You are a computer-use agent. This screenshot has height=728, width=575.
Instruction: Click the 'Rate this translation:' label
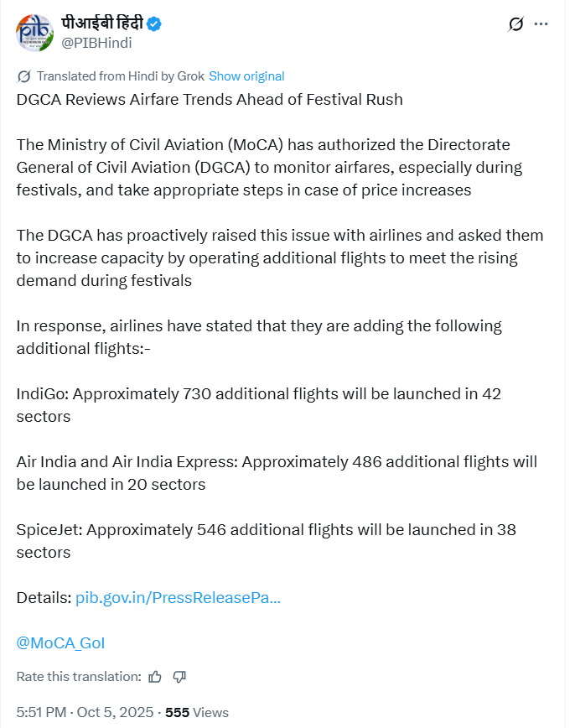pos(79,676)
